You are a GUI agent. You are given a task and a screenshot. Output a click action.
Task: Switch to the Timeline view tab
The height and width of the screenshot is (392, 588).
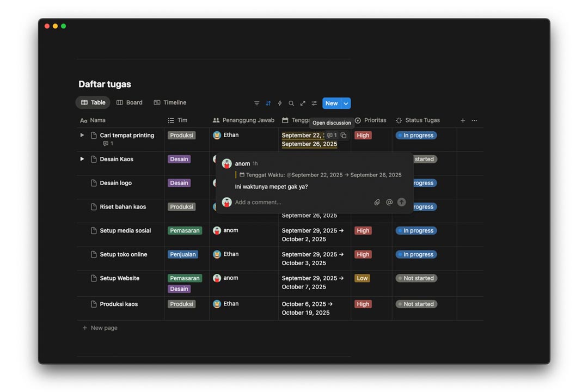coord(170,102)
